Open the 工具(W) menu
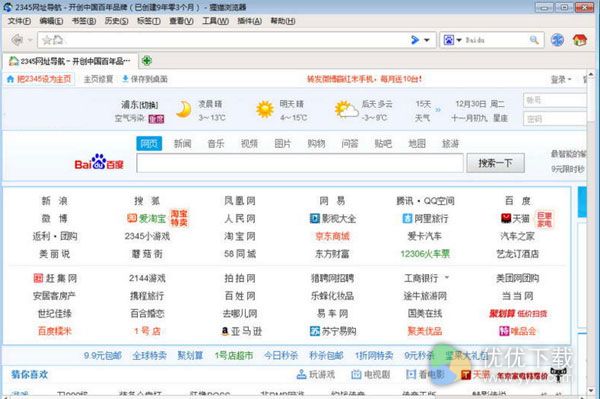This screenshot has width=600, height=399. pos(215,21)
